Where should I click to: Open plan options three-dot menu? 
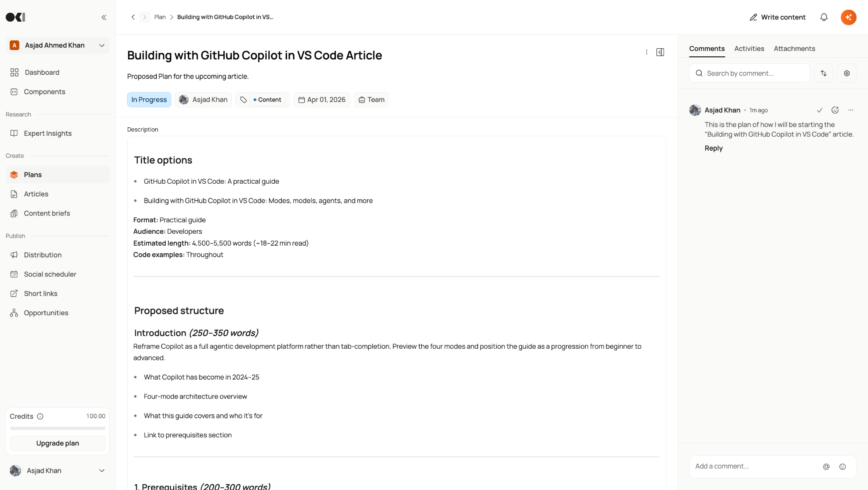647,52
